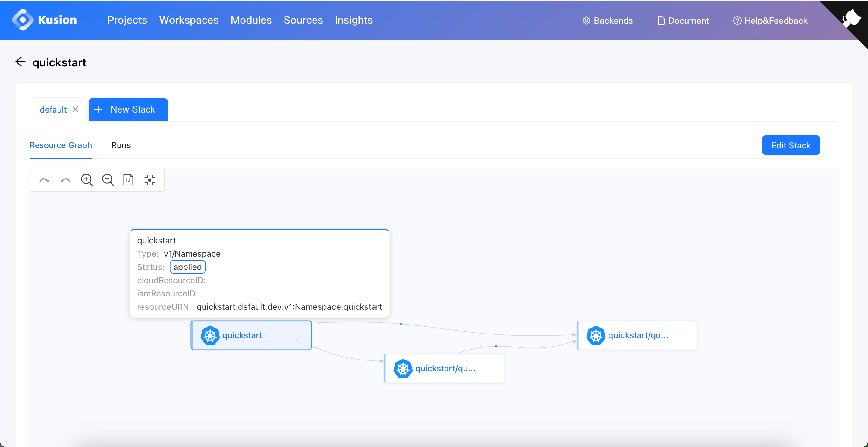868x447 pixels.
Task: Click the redo arrow icon
Action: point(45,180)
